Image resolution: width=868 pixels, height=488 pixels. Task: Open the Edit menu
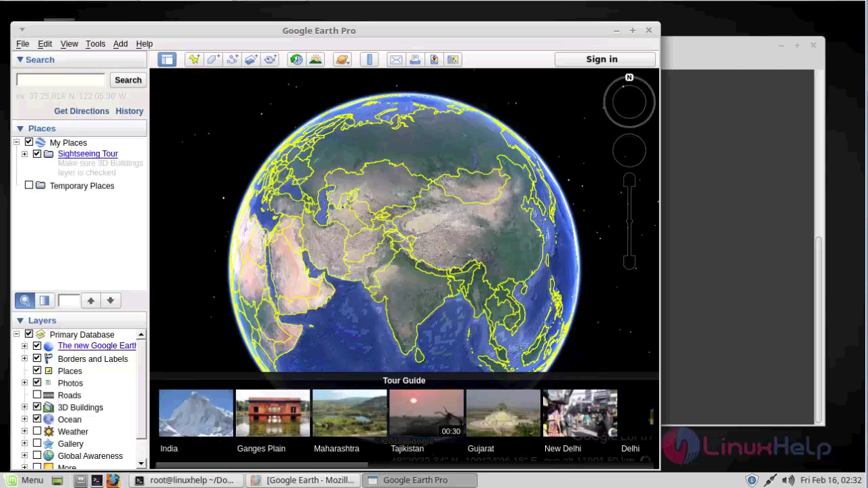tap(45, 43)
